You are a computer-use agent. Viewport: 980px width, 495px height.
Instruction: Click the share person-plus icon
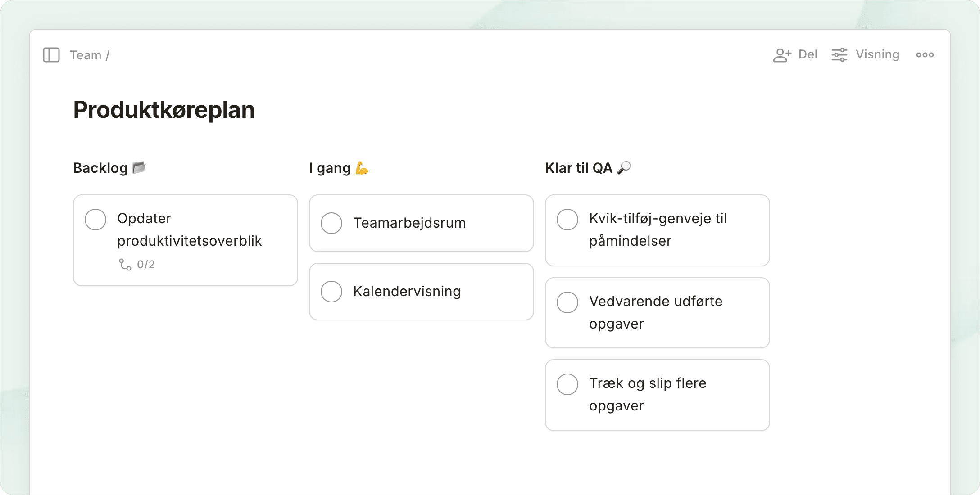coord(782,55)
